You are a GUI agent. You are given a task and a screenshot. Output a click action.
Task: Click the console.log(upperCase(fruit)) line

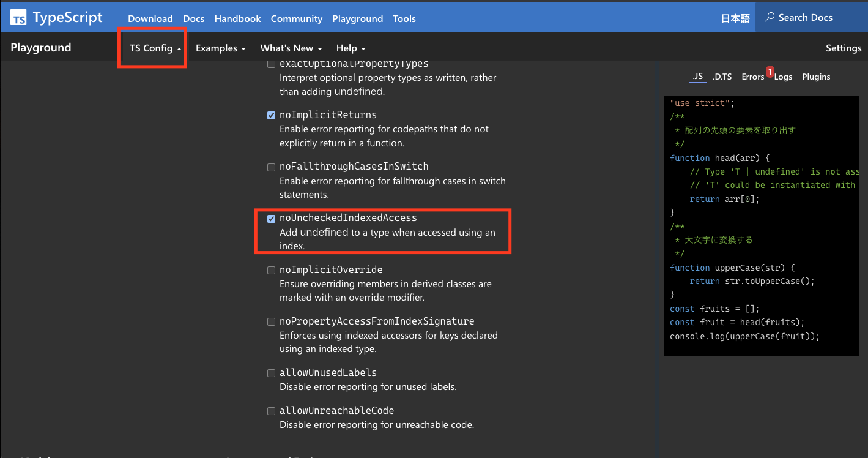pyautogui.click(x=744, y=336)
